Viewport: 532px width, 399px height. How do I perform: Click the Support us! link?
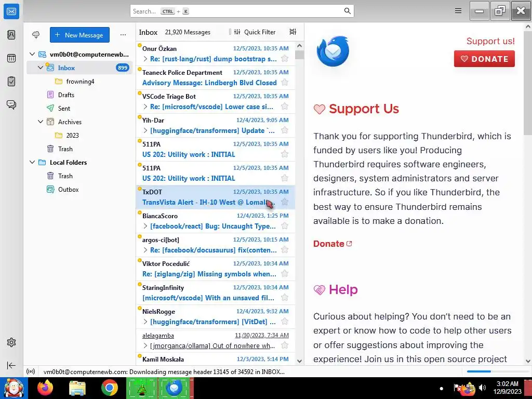(490, 41)
